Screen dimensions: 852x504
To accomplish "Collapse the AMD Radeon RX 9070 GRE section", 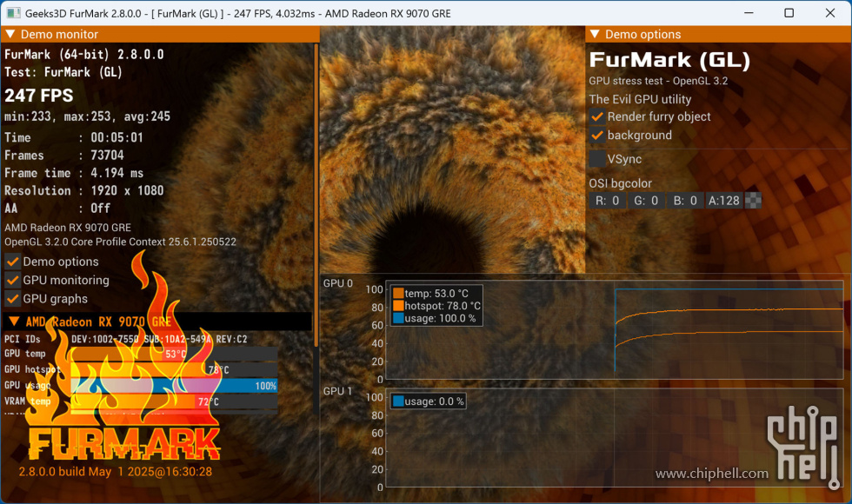I will pyautogui.click(x=15, y=322).
